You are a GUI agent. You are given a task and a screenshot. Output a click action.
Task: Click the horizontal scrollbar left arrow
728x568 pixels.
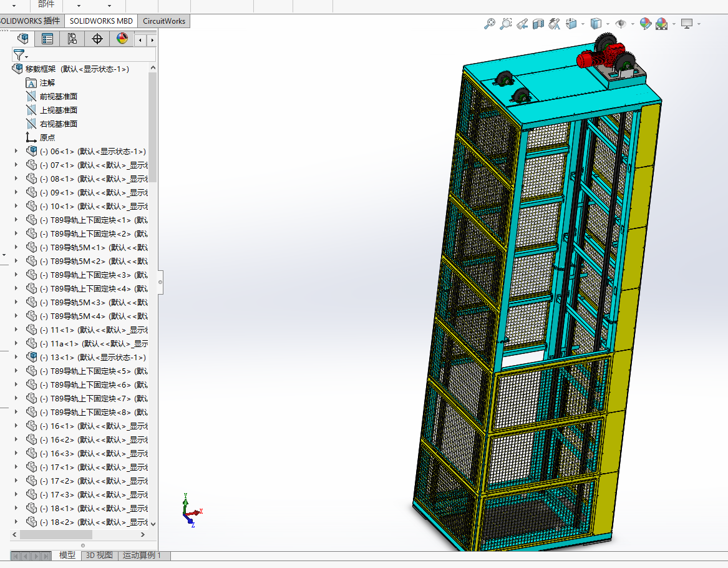click(14, 534)
